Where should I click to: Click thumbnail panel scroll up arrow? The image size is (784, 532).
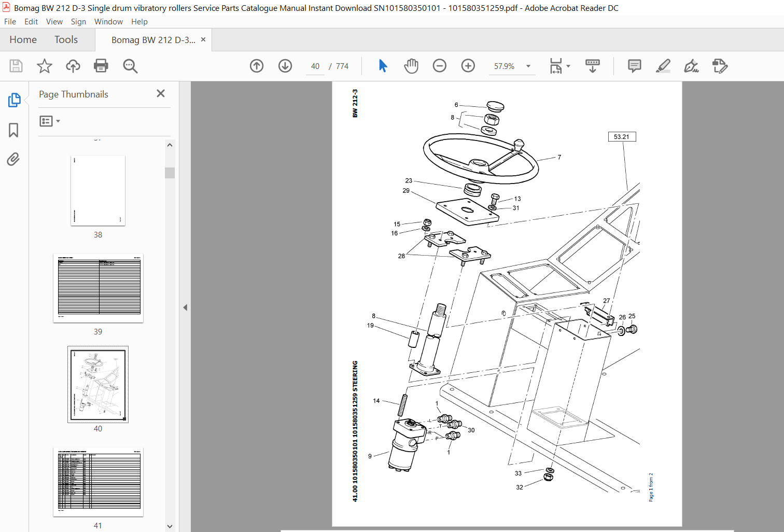tap(170, 145)
